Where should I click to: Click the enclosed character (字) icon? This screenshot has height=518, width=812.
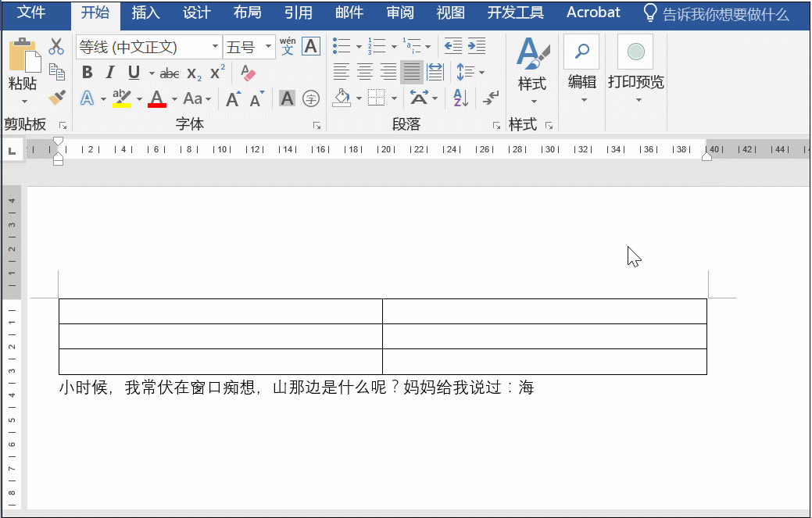[x=311, y=98]
